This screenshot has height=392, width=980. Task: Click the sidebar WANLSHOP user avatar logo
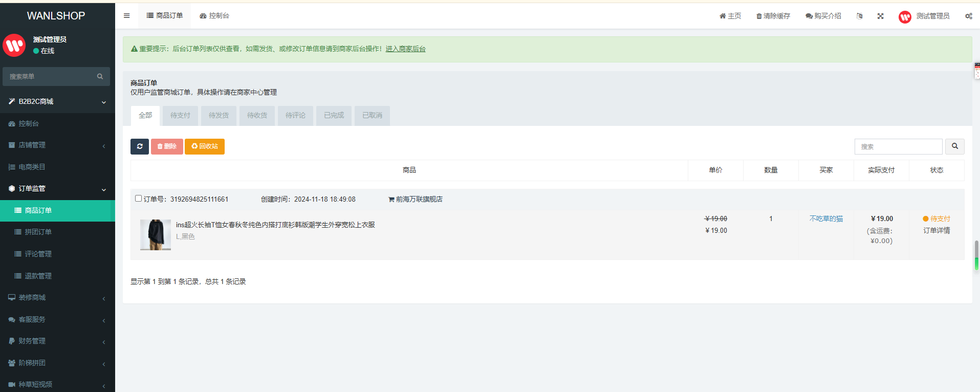click(x=14, y=45)
